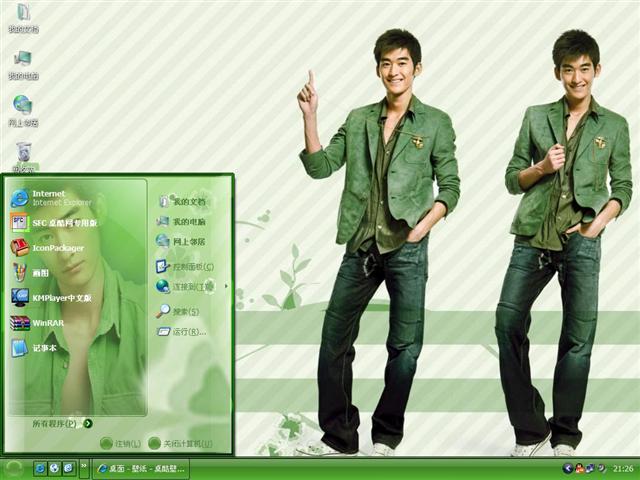
Task: Open 网上邻居 in Start menu right column
Action: [181, 241]
